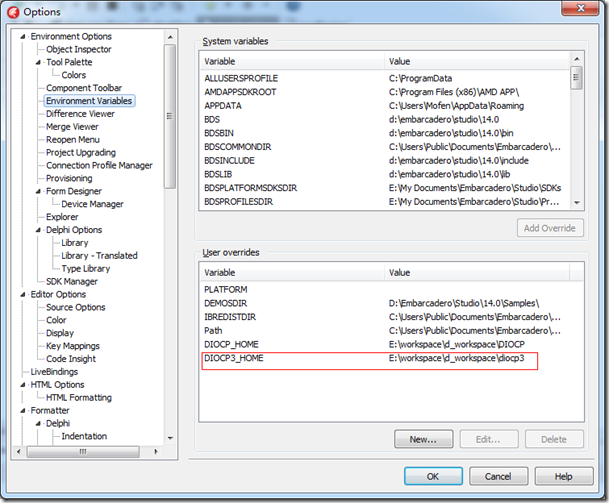Select Object Inspector in the tree
This screenshot has width=609, height=503.
click(78, 49)
